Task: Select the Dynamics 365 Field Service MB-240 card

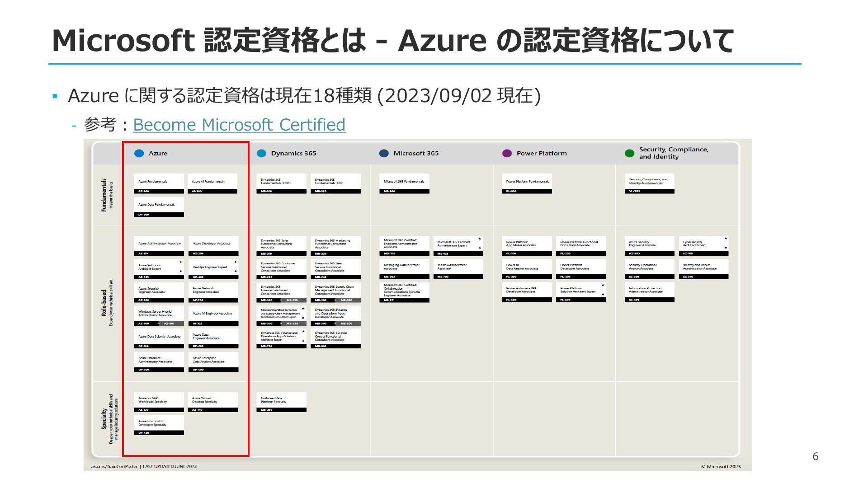Action: pyautogui.click(x=335, y=269)
